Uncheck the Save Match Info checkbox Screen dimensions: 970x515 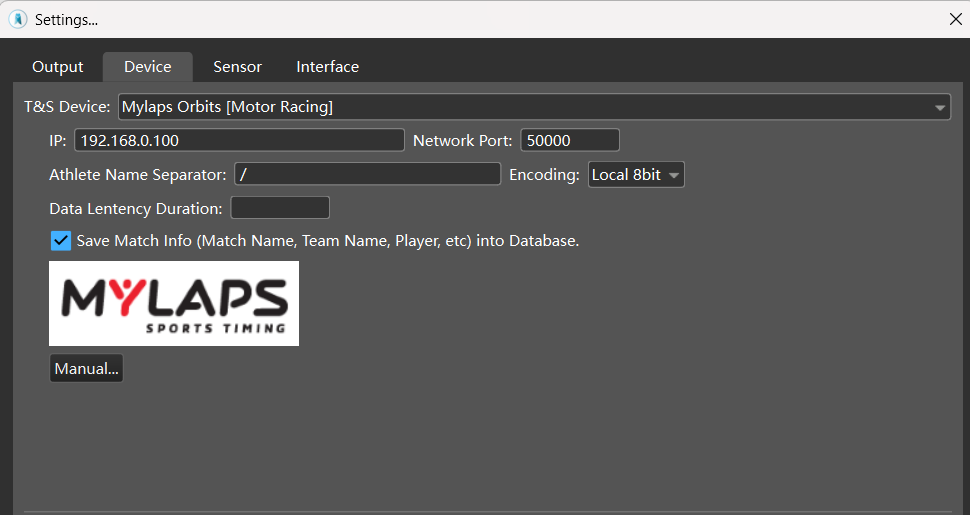point(61,241)
